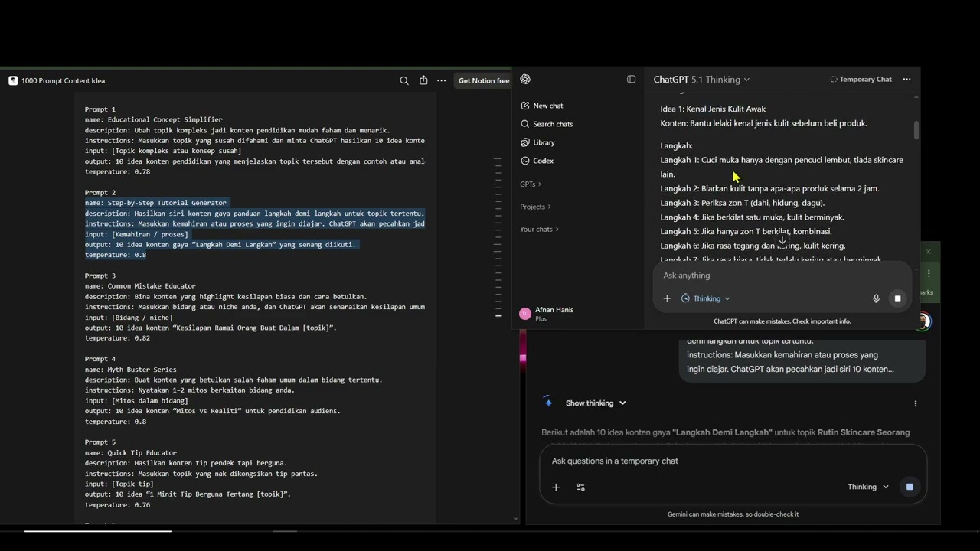
Task: Toggle Temporary Chat in ChatGPT
Action: (861, 80)
